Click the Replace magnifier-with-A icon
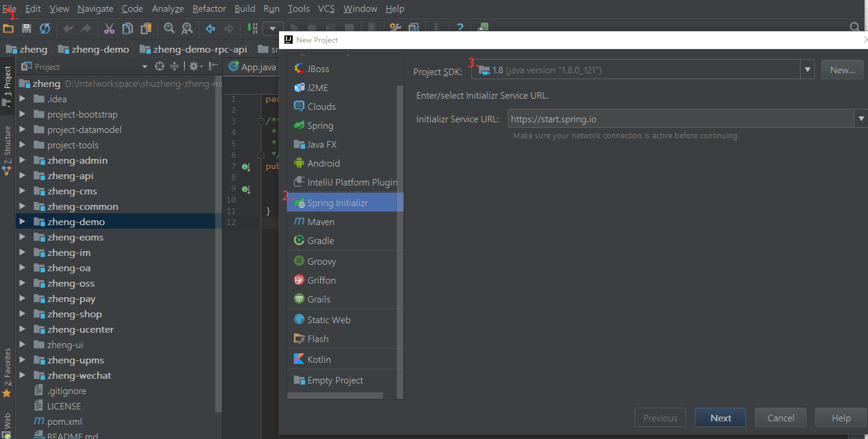Screen dimensions: 868x439 (187, 28)
